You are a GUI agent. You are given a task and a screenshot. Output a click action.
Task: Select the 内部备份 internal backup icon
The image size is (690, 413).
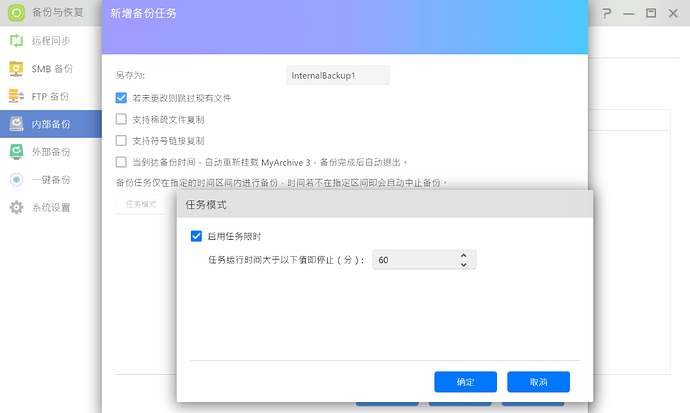point(16,125)
